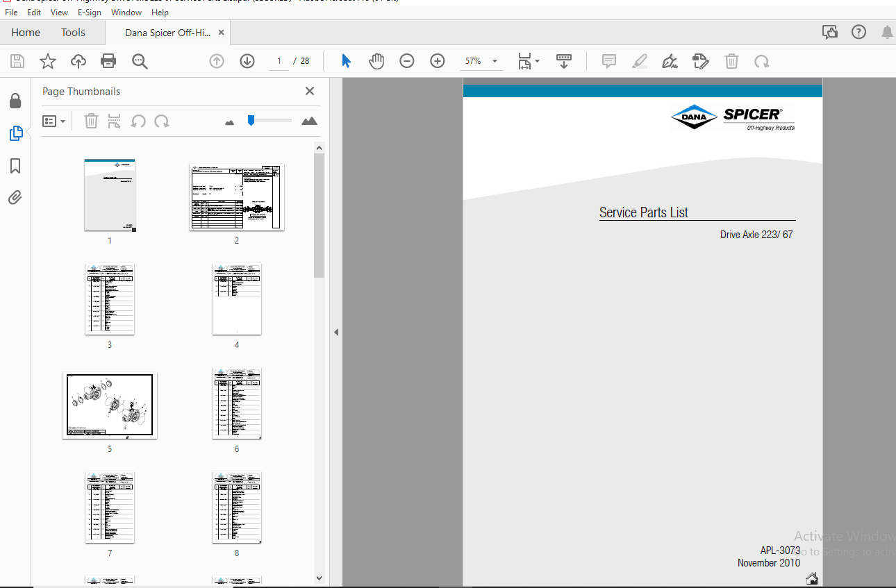Open the Sign document pen tool

click(x=670, y=61)
